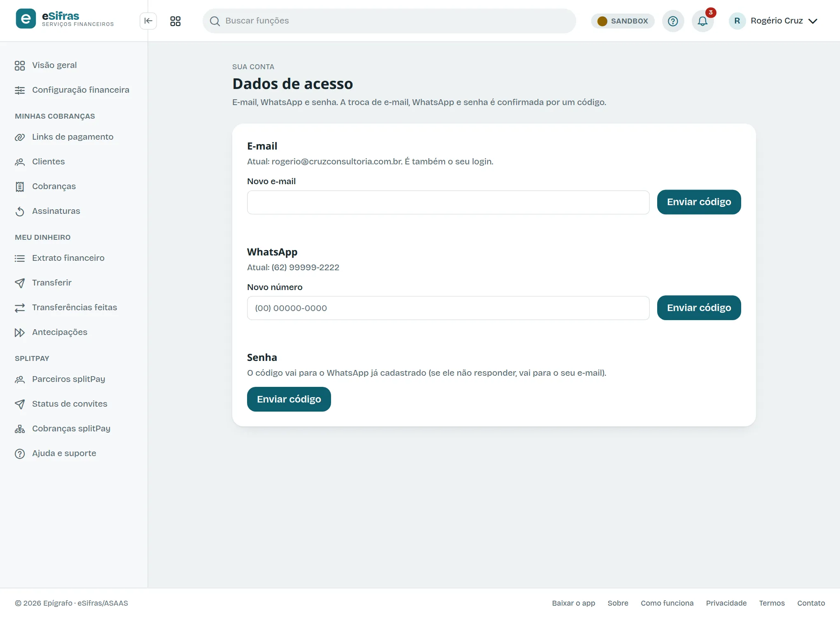Click the MINHAS COBRANÇAS section heading
Viewport: 840px width, 618px height.
pos(55,116)
